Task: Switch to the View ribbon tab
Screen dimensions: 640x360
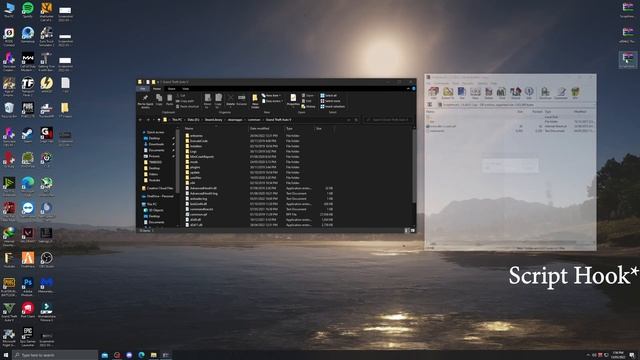Action: click(x=186, y=89)
